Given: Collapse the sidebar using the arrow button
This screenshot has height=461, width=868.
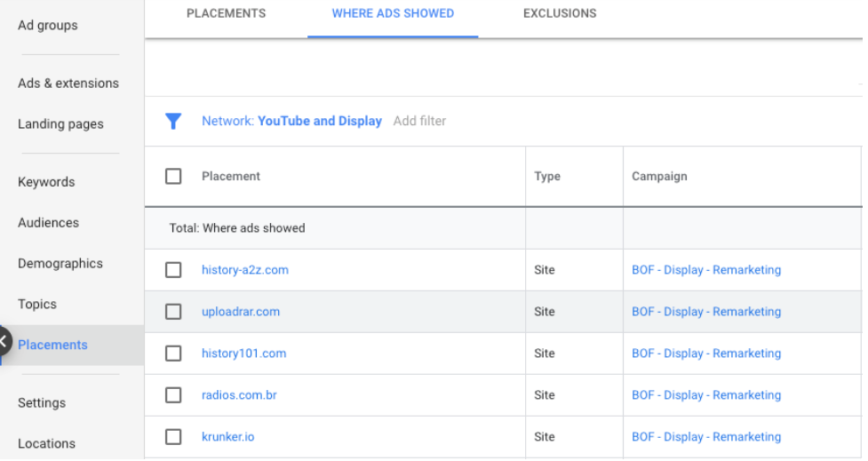Looking at the screenshot, I should point(4,341).
